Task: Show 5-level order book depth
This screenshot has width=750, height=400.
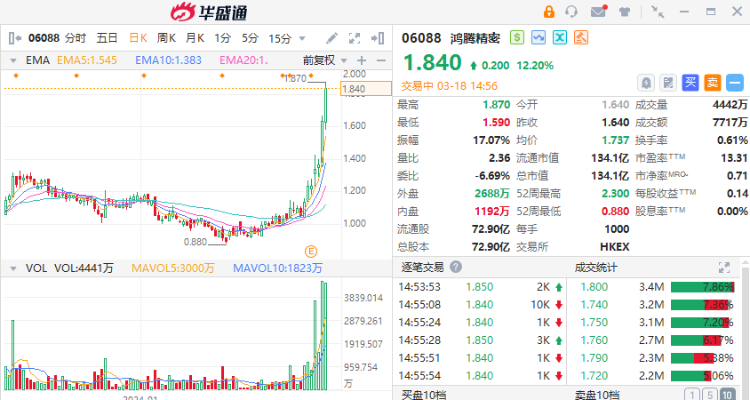Action: coord(710,395)
